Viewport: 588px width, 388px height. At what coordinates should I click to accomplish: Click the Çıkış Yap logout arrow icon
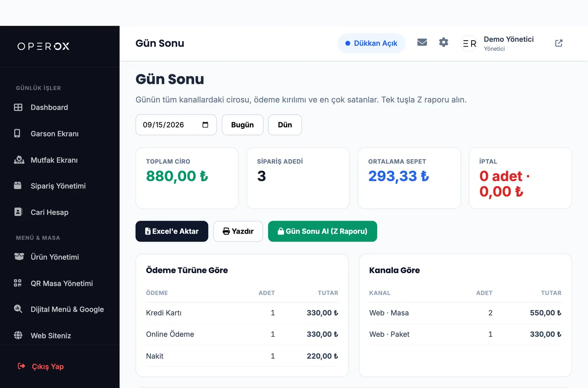point(21,366)
